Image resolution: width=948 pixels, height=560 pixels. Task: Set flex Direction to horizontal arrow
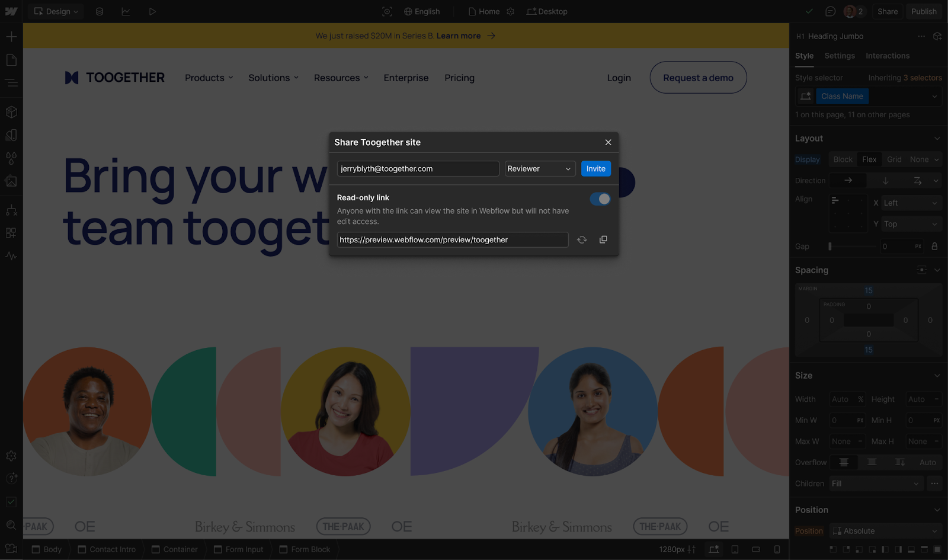pyautogui.click(x=848, y=181)
